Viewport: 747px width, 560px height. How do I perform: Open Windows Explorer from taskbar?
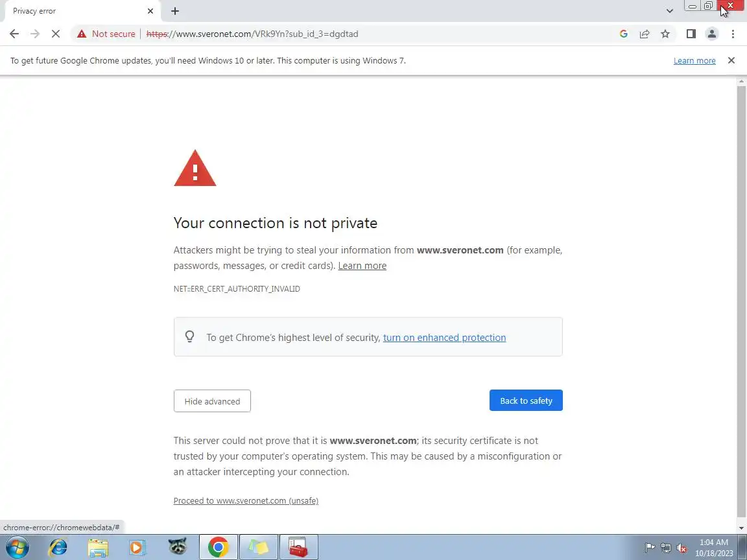pyautogui.click(x=98, y=547)
